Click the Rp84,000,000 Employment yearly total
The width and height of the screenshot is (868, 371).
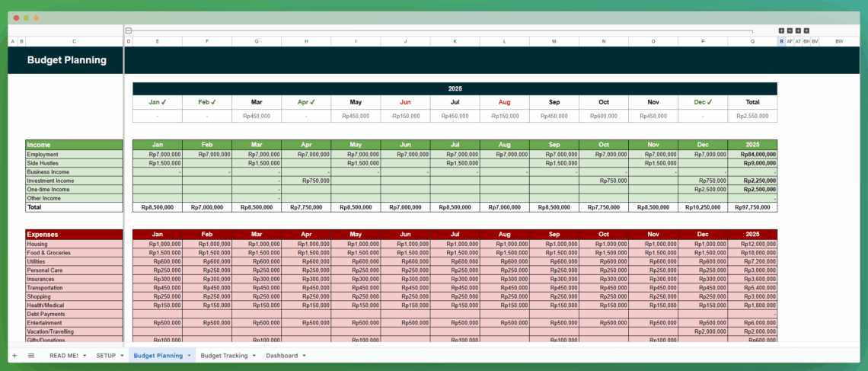(x=752, y=155)
